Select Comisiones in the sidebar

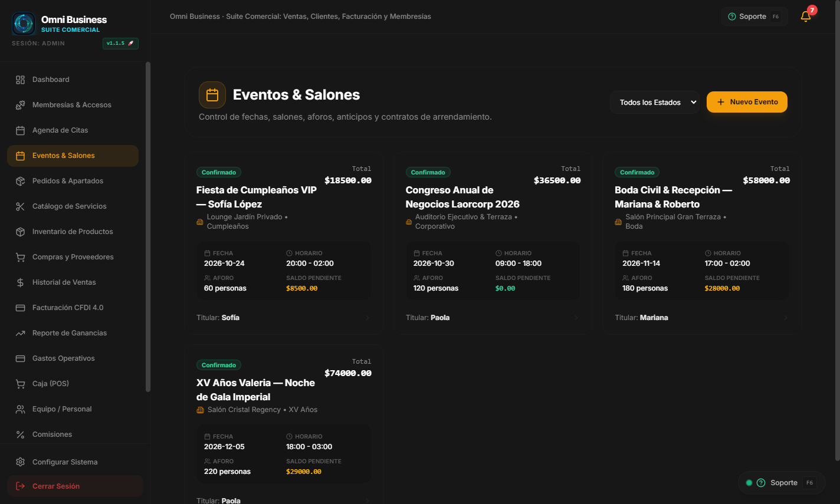click(73, 434)
